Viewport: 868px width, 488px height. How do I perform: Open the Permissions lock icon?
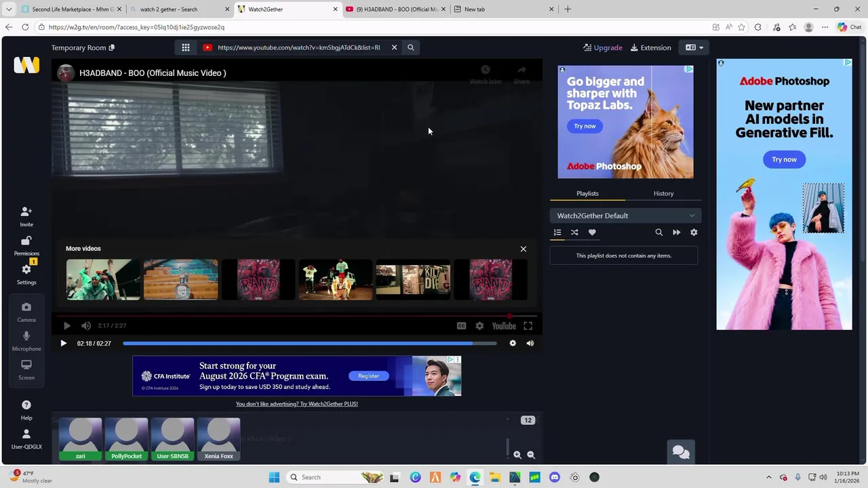[26, 245]
